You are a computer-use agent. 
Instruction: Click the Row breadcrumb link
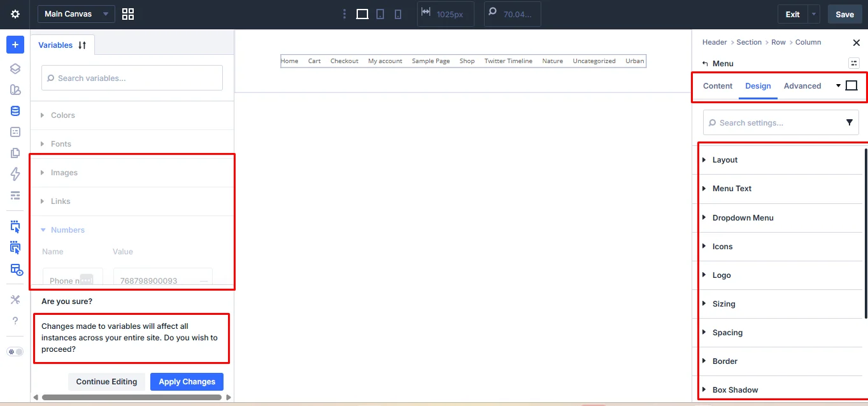(778, 42)
